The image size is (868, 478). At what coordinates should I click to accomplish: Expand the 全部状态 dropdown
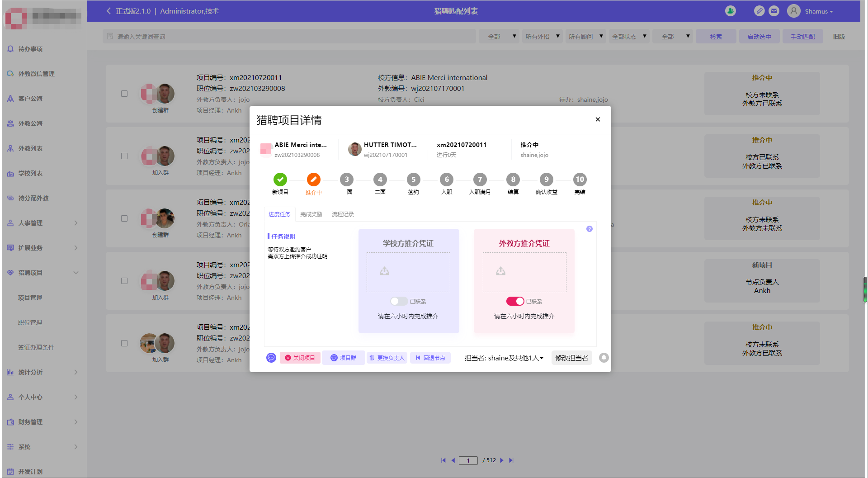(x=629, y=36)
